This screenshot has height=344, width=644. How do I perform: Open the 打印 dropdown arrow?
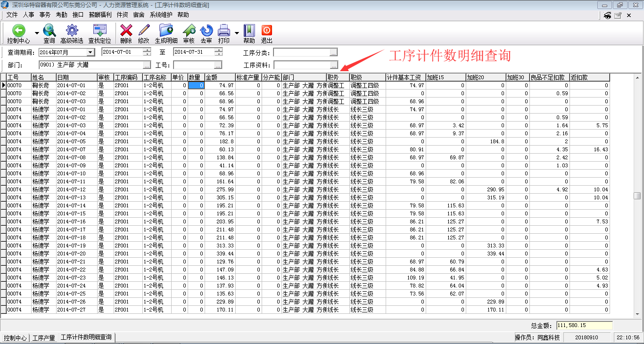(x=237, y=33)
